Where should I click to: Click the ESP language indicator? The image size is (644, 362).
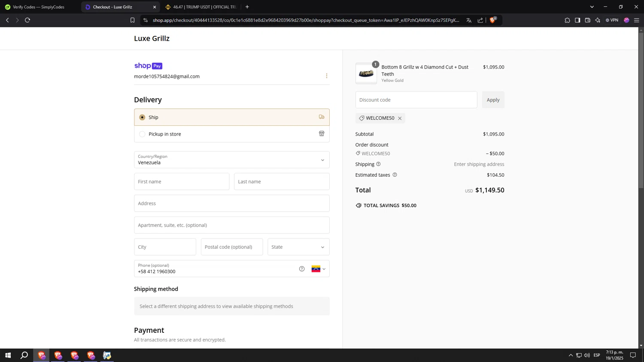point(597,355)
